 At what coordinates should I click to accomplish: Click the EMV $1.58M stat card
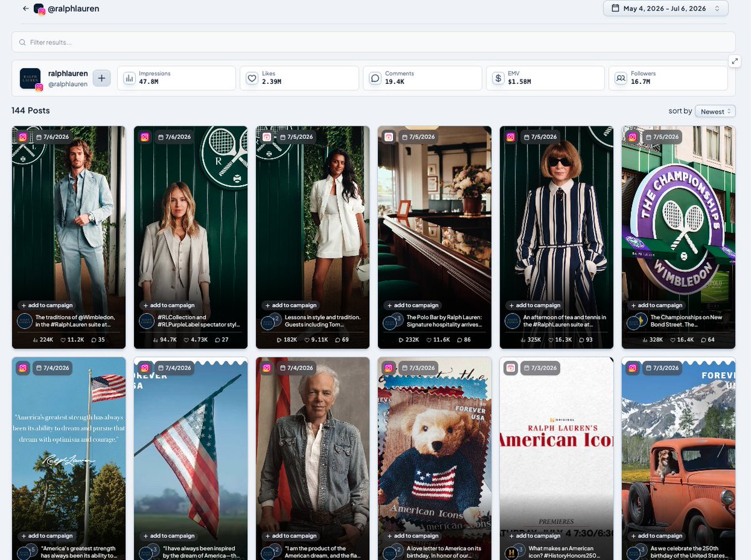(545, 78)
